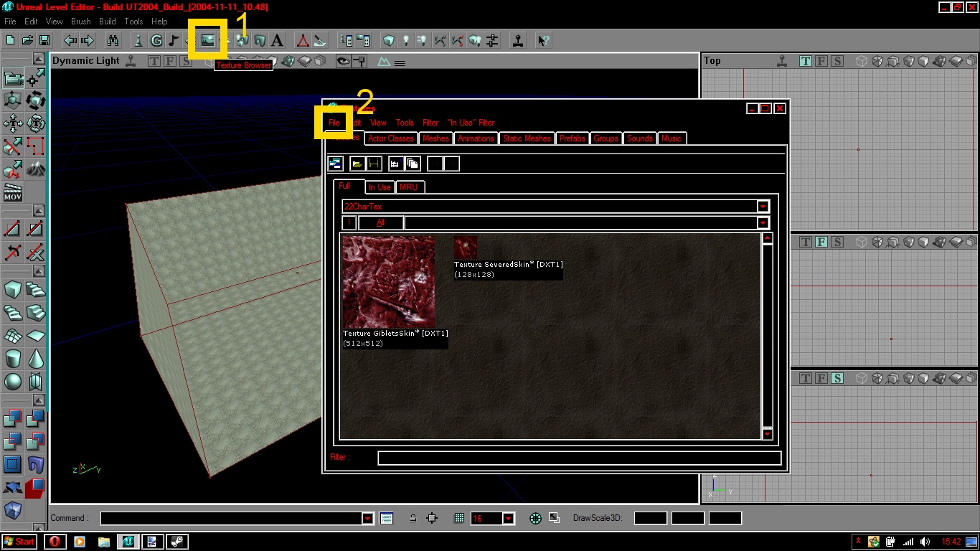This screenshot has height=551, width=980.
Task: Collapse the toolbox section above clipping tools
Action: point(39,211)
